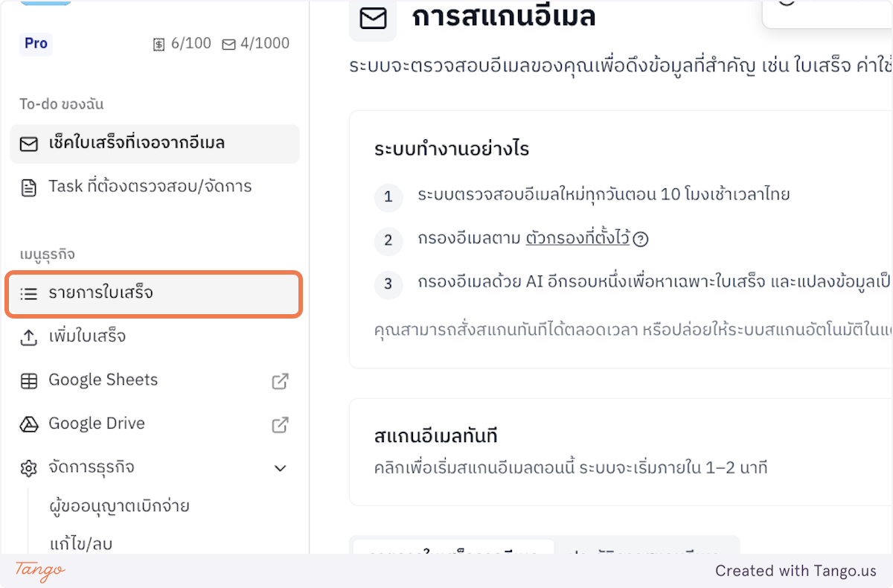This screenshot has width=893, height=588.
Task: Open the external link icon next to Google Drive
Action: [x=280, y=424]
